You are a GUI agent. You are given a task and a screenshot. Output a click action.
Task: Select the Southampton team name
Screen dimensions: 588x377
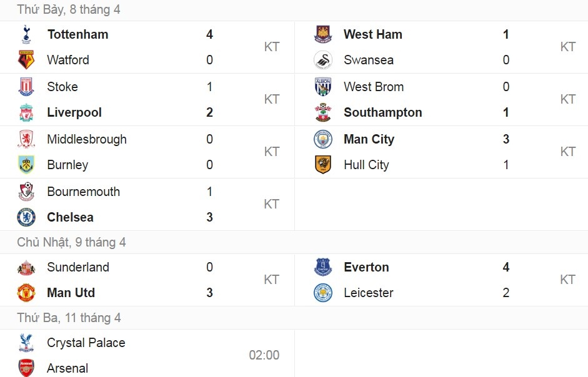coord(382,112)
